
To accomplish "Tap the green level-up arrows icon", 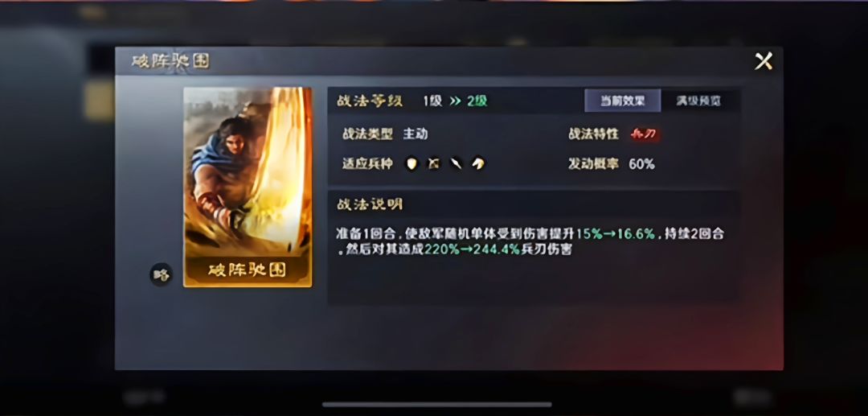I will (455, 101).
